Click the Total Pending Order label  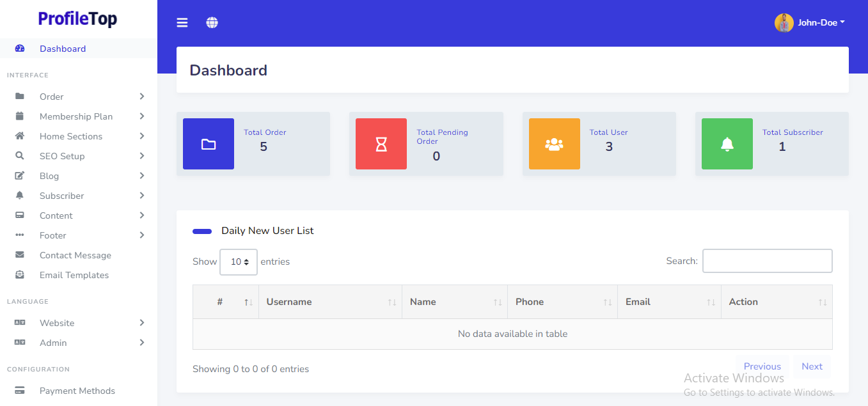pos(443,137)
